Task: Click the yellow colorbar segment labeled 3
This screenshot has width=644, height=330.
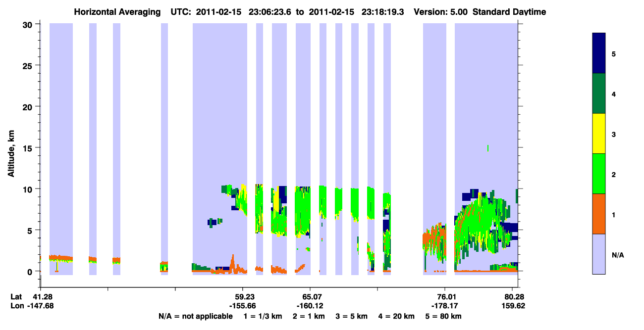Action: [x=599, y=134]
